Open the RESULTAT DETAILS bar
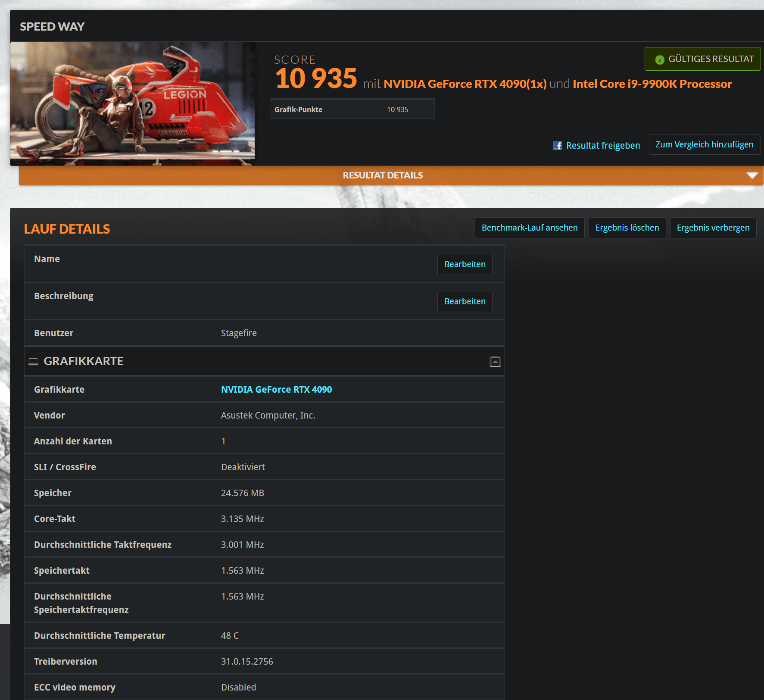The width and height of the screenshot is (764, 700). click(x=391, y=175)
